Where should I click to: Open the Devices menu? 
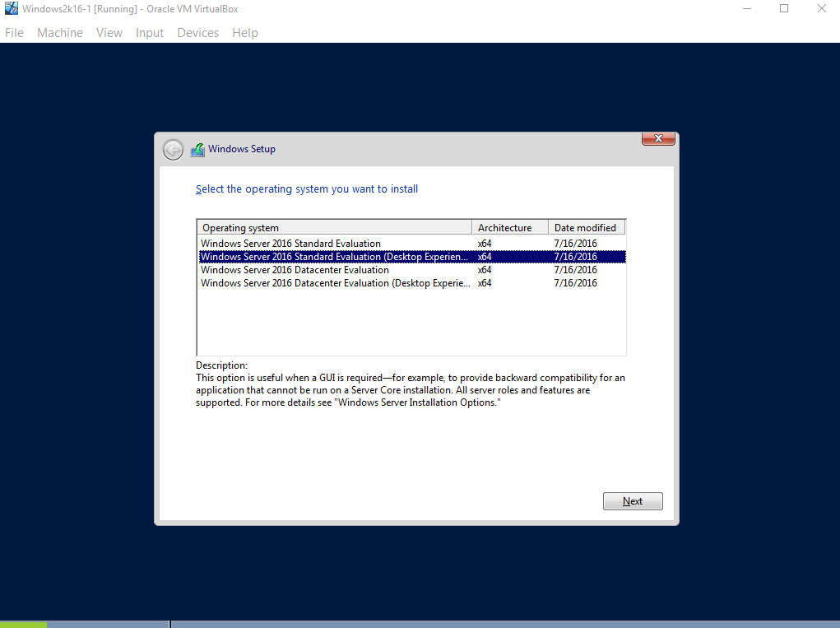click(197, 33)
